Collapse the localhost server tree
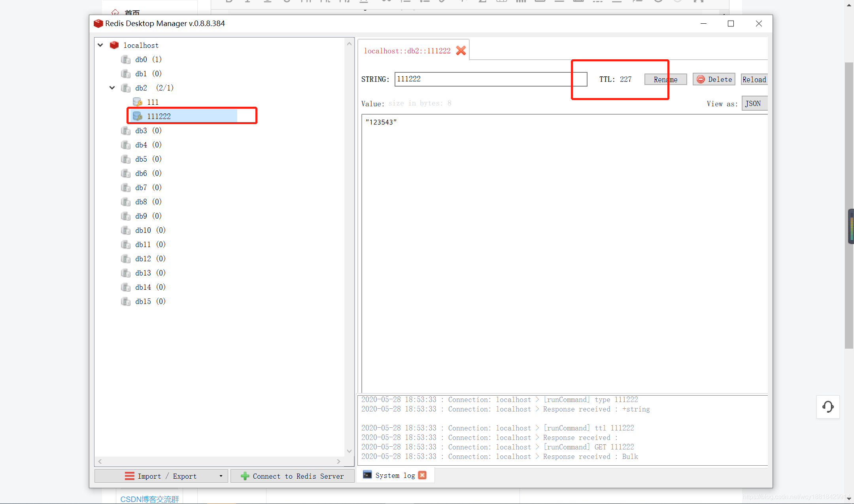The height and width of the screenshot is (504, 854). [x=100, y=45]
